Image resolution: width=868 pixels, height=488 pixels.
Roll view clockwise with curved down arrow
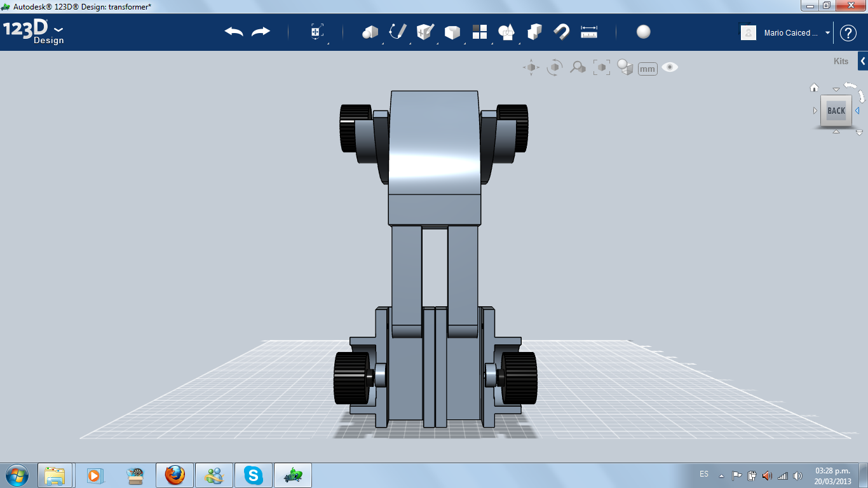[861, 96]
